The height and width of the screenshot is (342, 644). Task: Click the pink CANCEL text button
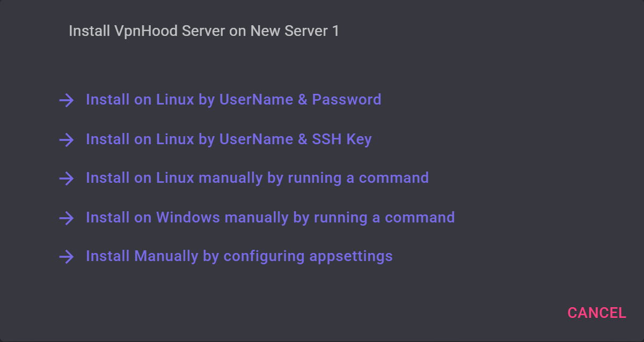click(597, 313)
